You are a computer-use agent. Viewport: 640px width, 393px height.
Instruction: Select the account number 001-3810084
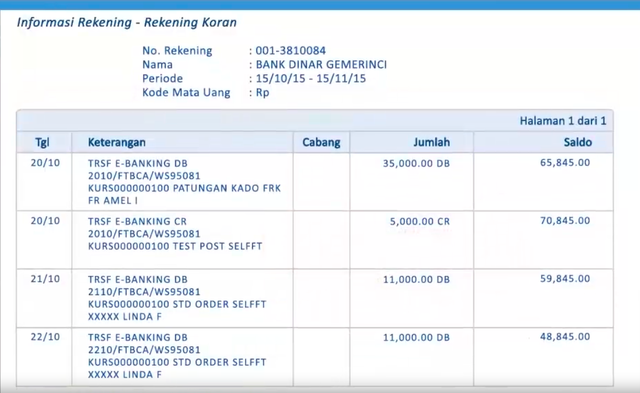pos(291,51)
